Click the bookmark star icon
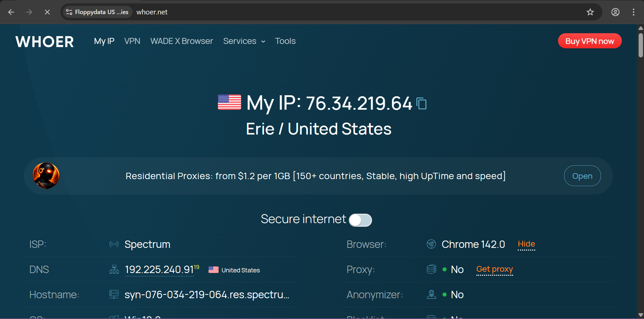The height and width of the screenshot is (319, 644). (590, 12)
